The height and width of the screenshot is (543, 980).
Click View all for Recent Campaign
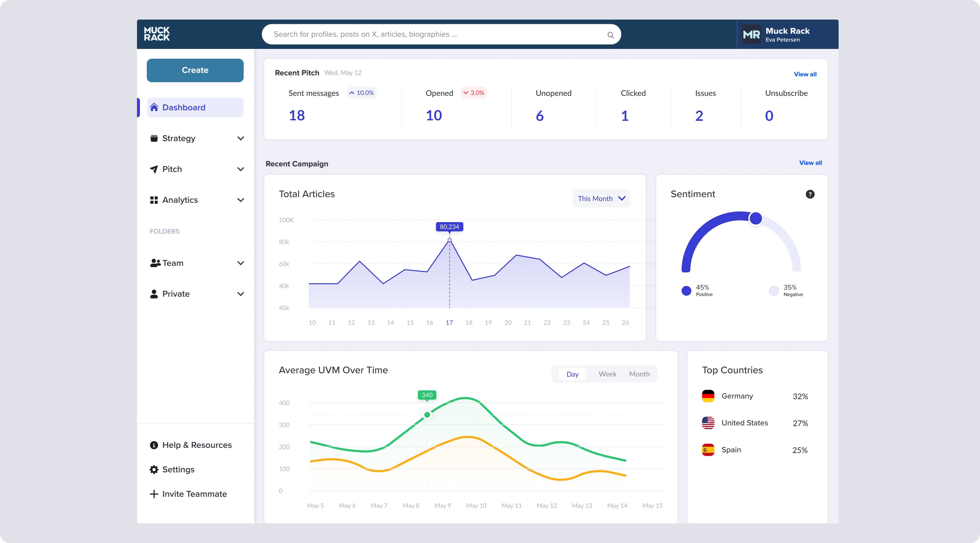click(810, 163)
